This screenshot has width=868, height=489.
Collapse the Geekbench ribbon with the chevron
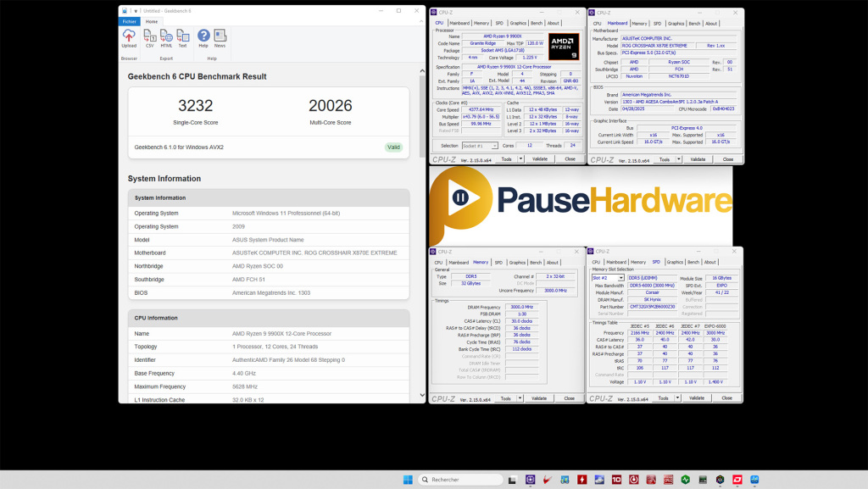point(421,21)
